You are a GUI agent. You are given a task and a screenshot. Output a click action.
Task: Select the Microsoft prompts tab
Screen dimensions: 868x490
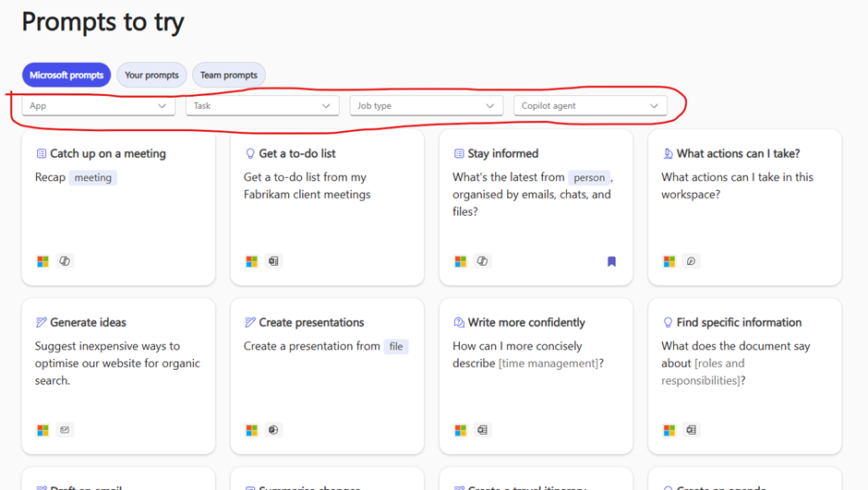66,75
